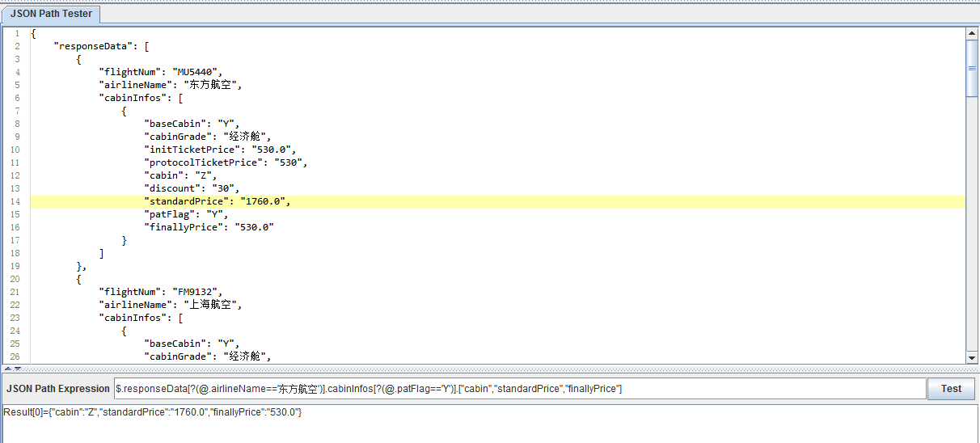Click line number 14 in the gutter
Viewport: 980px width, 443px height.
coord(16,201)
